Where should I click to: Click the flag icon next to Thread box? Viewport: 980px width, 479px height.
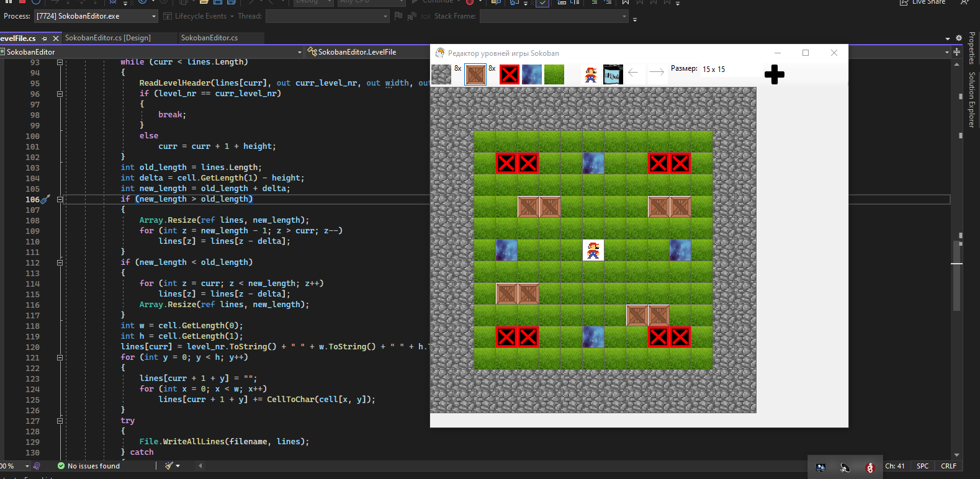398,16
